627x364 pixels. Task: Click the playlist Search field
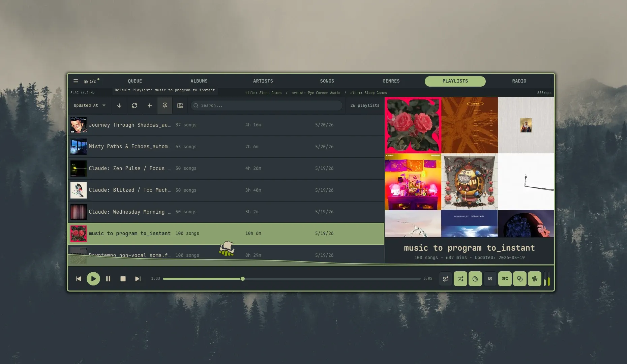[x=267, y=105]
